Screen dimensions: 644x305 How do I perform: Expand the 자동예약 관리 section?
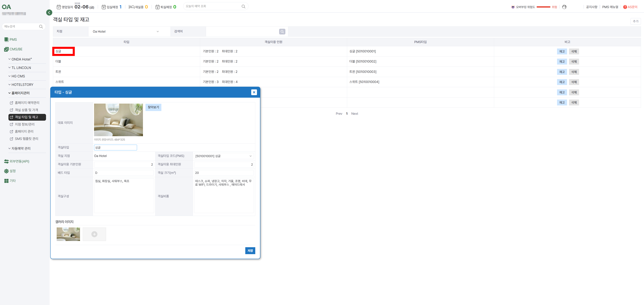click(x=21, y=148)
